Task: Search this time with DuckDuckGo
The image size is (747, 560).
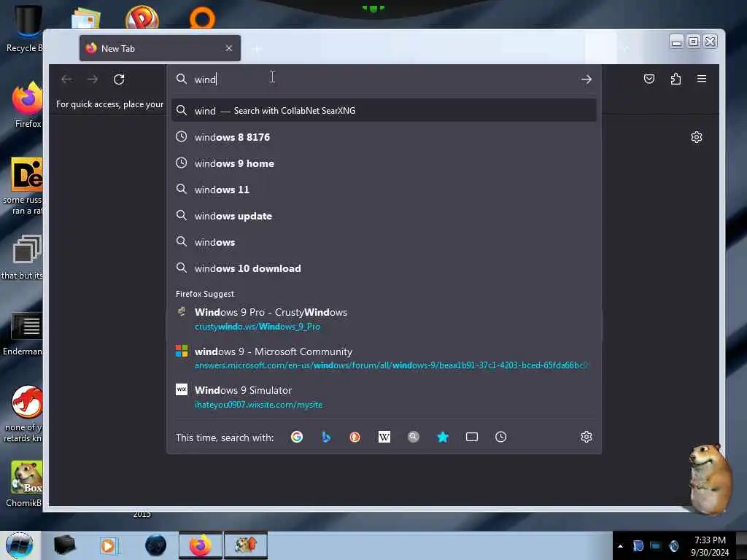Action: click(x=355, y=437)
